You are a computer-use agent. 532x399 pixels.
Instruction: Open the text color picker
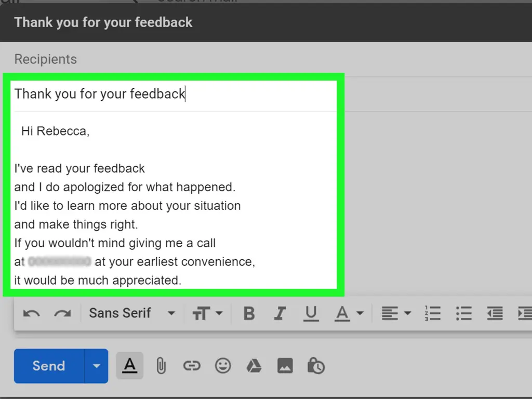(x=350, y=313)
